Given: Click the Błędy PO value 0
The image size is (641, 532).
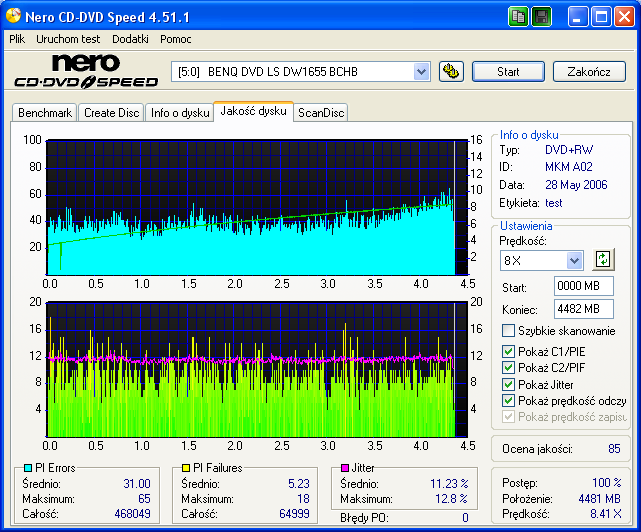Looking at the screenshot, I should [x=465, y=518].
